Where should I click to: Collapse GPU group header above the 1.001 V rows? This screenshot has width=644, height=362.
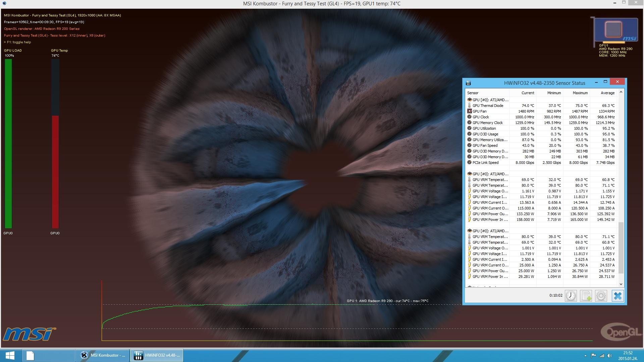[x=488, y=231]
